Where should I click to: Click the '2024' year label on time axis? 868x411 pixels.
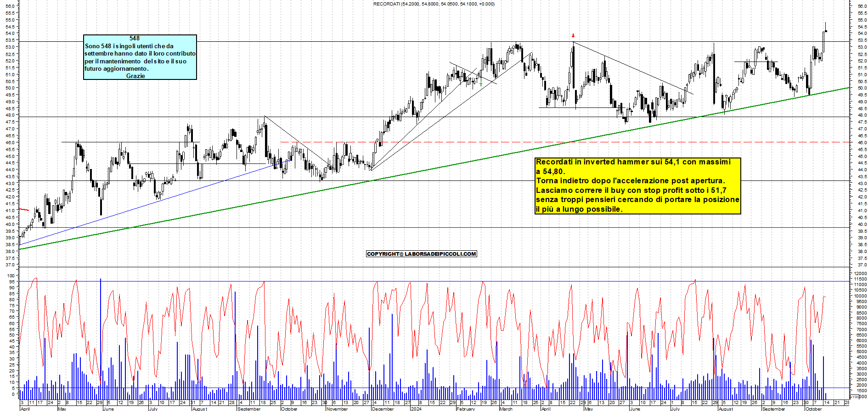416,409
